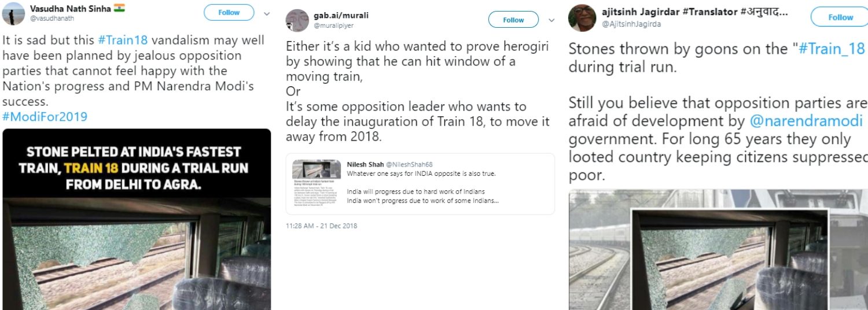This screenshot has height=310, width=868.
Task: Expand options chevron on murali's tweet
Action: tap(551, 20)
